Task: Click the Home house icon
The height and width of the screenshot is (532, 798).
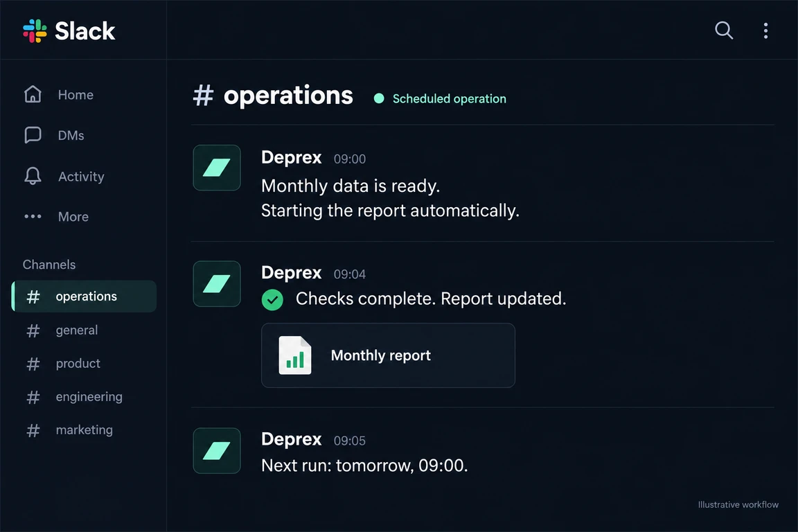Action: click(33, 94)
